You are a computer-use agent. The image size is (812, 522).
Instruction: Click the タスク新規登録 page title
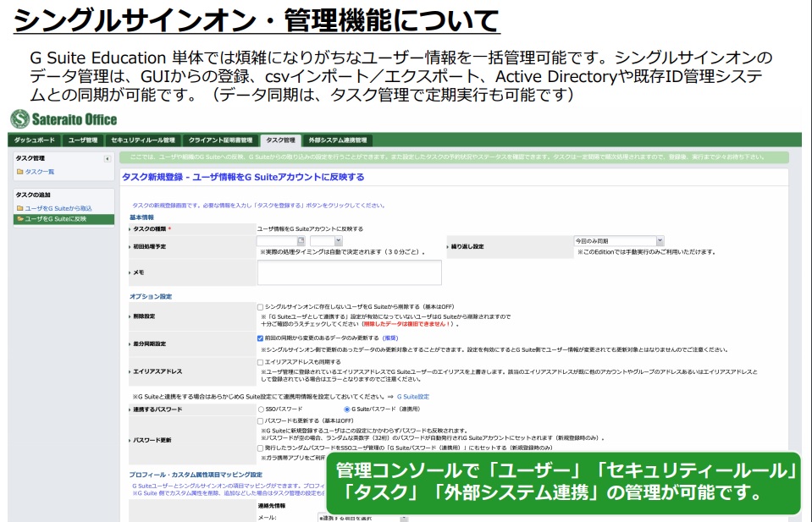tap(243, 177)
